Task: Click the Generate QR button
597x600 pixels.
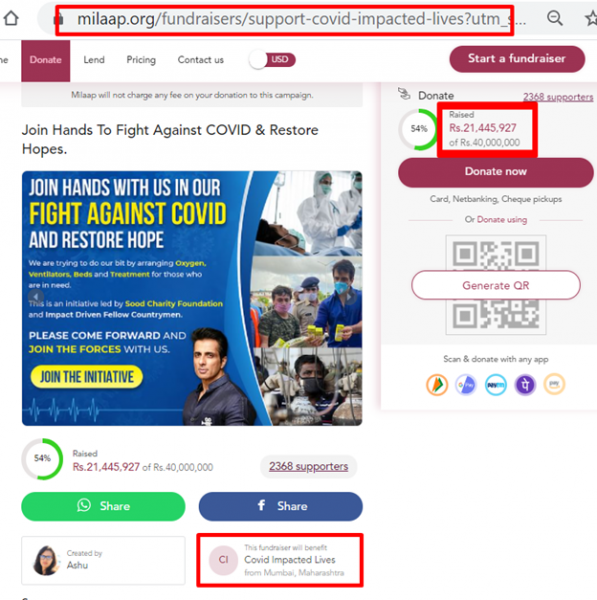Action: click(496, 285)
